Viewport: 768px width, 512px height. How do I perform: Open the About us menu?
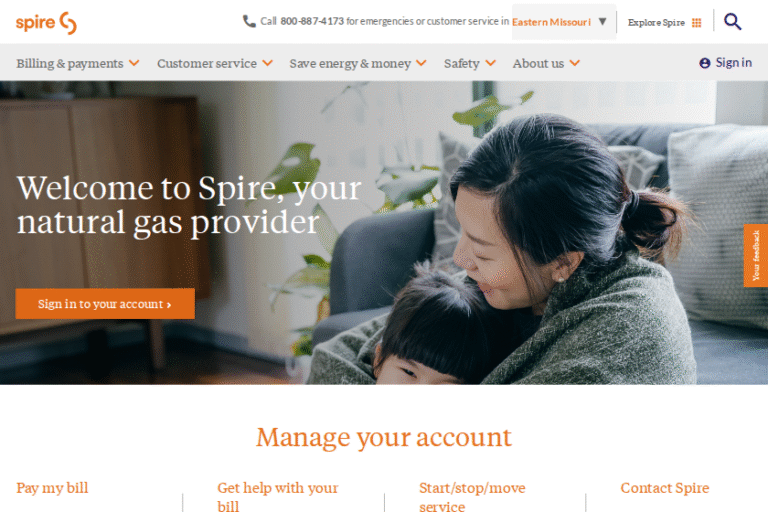546,63
